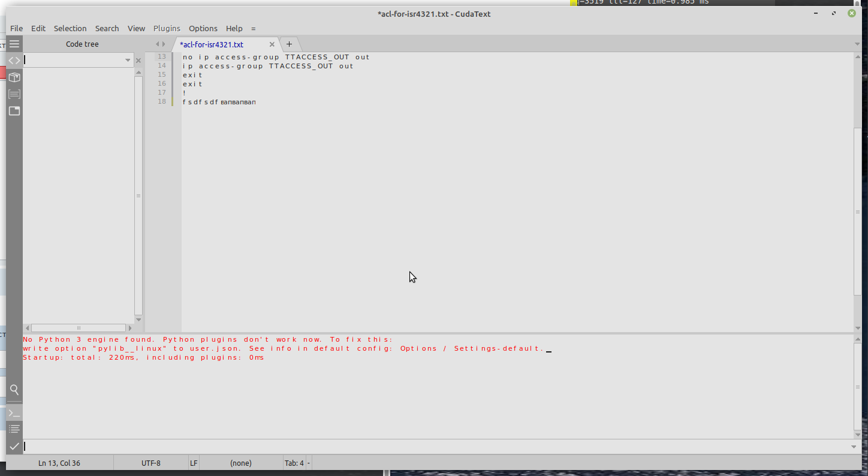Image resolution: width=868 pixels, height=476 pixels.
Task: Expand the code tree filter dropdown
Action: pos(128,60)
